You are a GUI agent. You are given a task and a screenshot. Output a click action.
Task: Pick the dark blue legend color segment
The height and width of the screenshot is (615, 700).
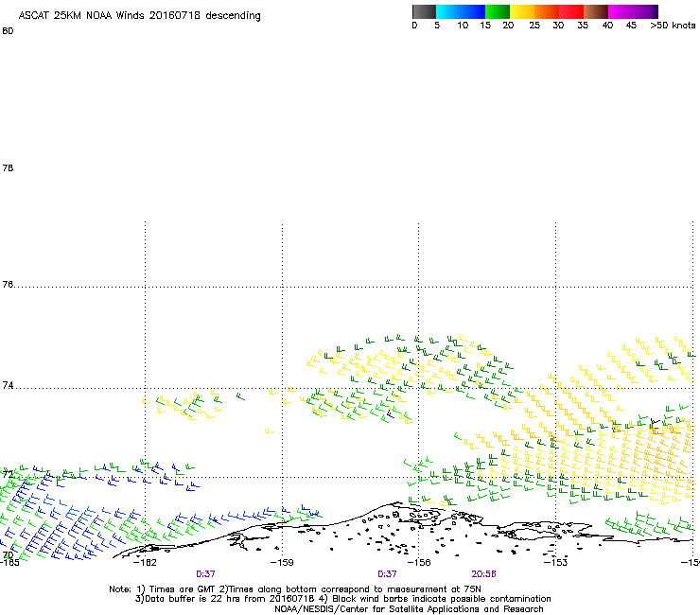[x=472, y=11]
